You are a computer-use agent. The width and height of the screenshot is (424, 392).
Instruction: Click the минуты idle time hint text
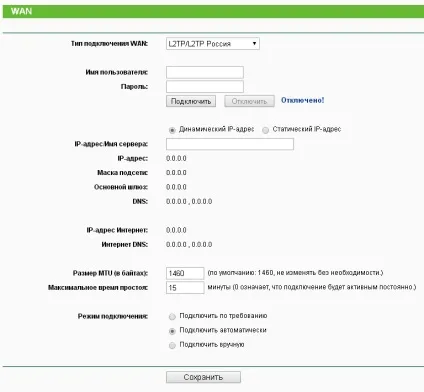click(312, 287)
